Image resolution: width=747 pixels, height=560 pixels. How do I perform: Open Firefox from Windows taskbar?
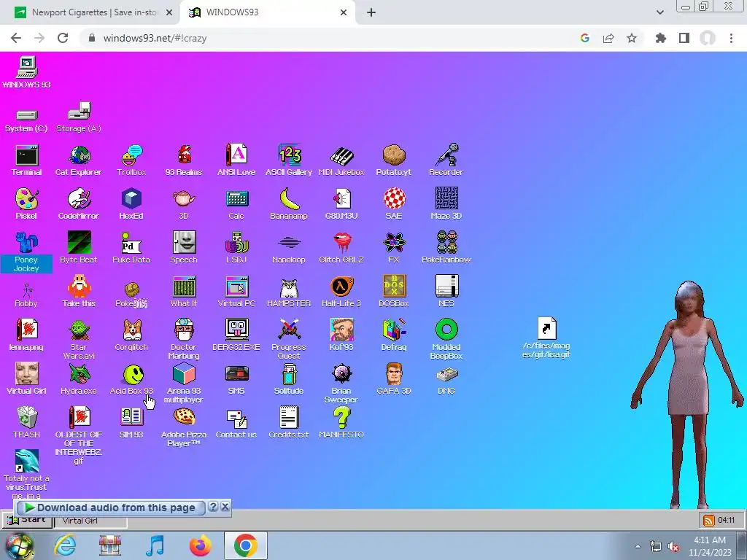201,545
